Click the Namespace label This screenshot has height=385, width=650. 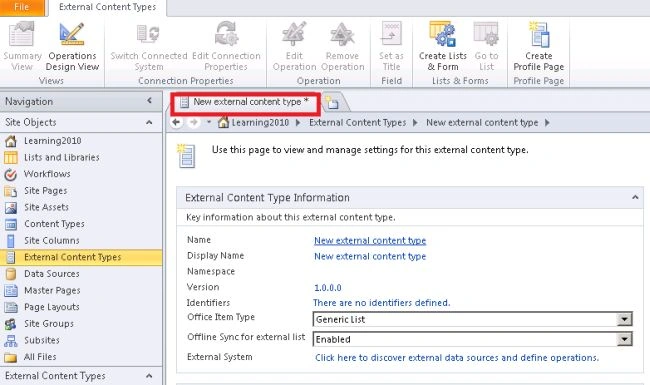point(211,271)
